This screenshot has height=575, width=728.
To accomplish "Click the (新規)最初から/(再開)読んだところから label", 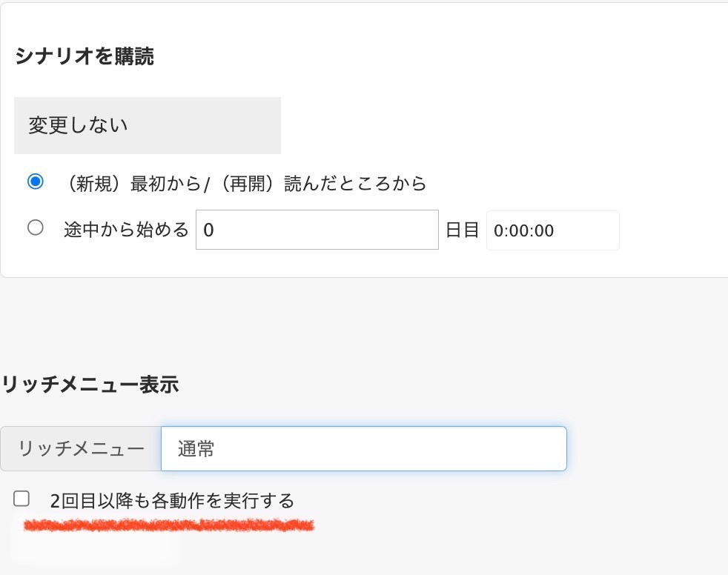I will point(245,184).
